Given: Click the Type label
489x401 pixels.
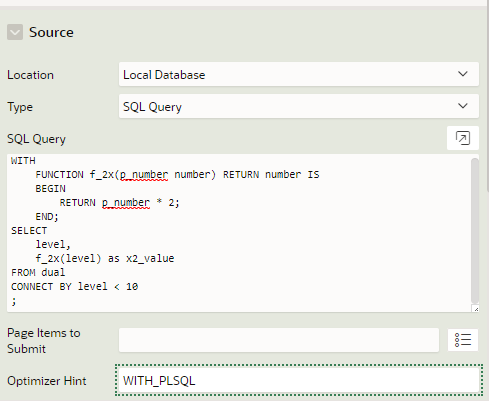Looking at the screenshot, I should tap(20, 107).
